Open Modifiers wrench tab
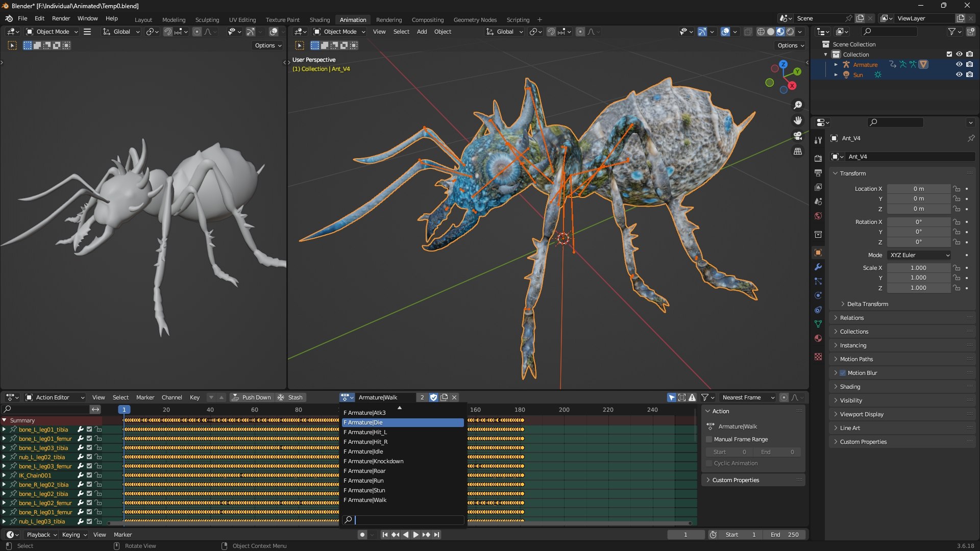 pyautogui.click(x=818, y=267)
